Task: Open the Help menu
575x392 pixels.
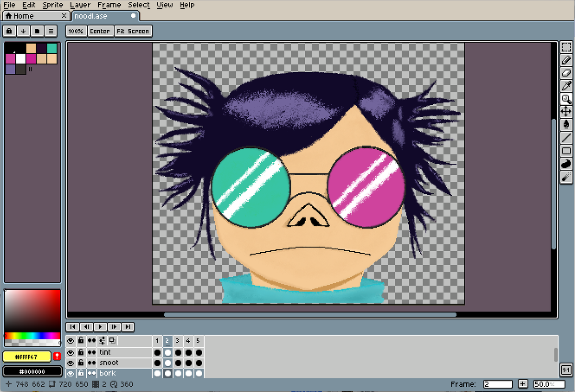Action: 187,5
